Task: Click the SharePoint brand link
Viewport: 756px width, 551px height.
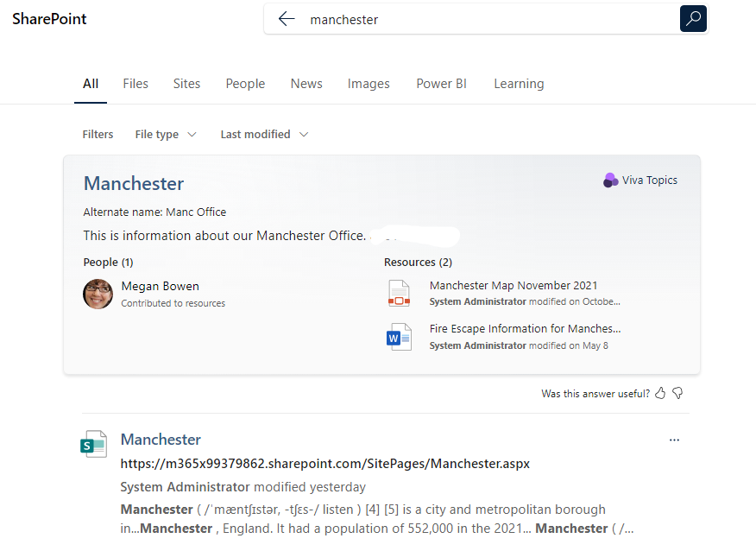Action: (49, 19)
